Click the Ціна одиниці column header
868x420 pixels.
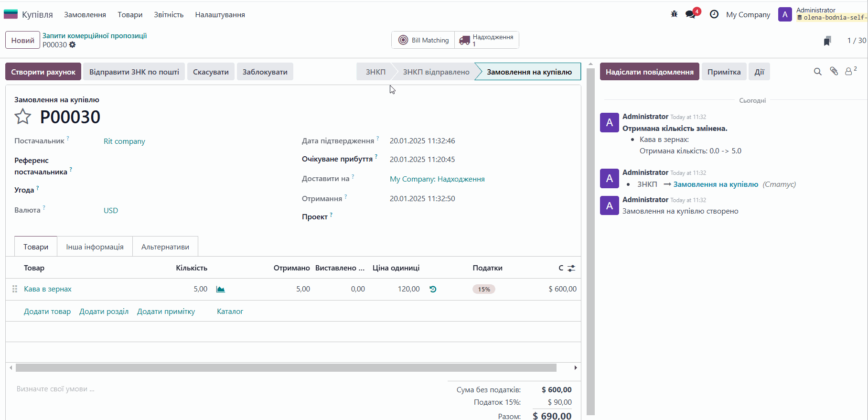coord(396,268)
